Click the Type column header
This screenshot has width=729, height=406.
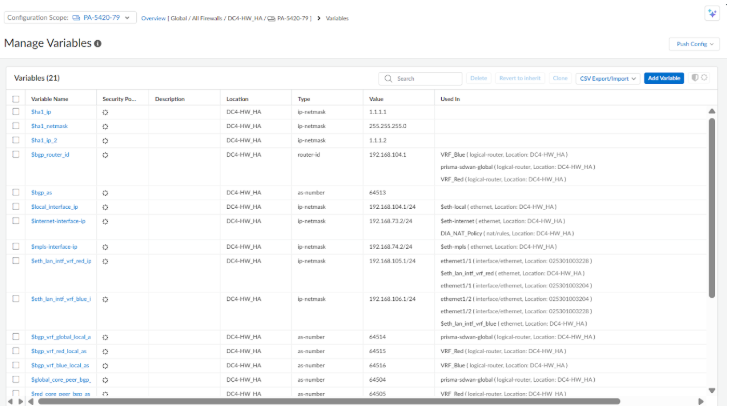[305, 99]
